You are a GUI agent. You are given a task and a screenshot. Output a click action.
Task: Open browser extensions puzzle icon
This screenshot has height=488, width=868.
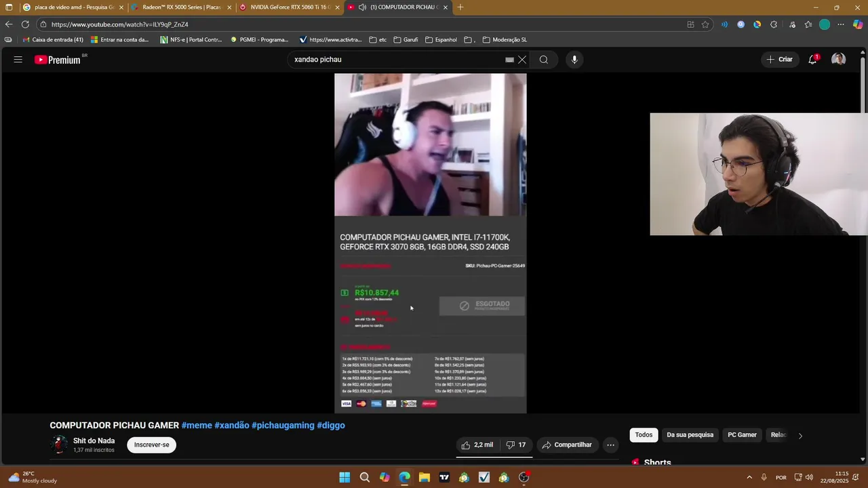(x=774, y=24)
